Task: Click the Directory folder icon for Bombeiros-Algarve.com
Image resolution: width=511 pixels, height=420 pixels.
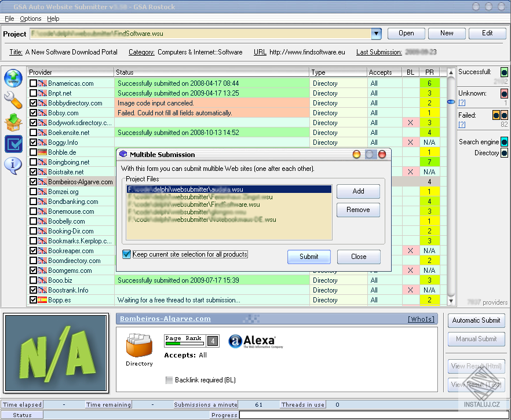Action: click(138, 345)
